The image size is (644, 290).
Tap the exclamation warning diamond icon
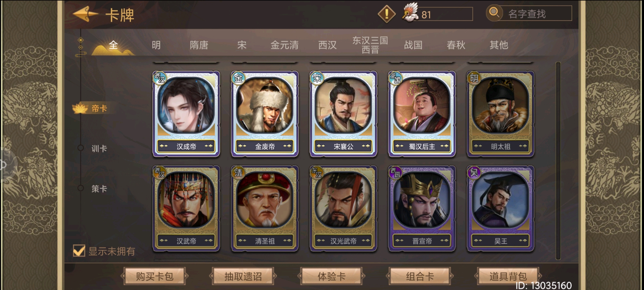point(386,14)
